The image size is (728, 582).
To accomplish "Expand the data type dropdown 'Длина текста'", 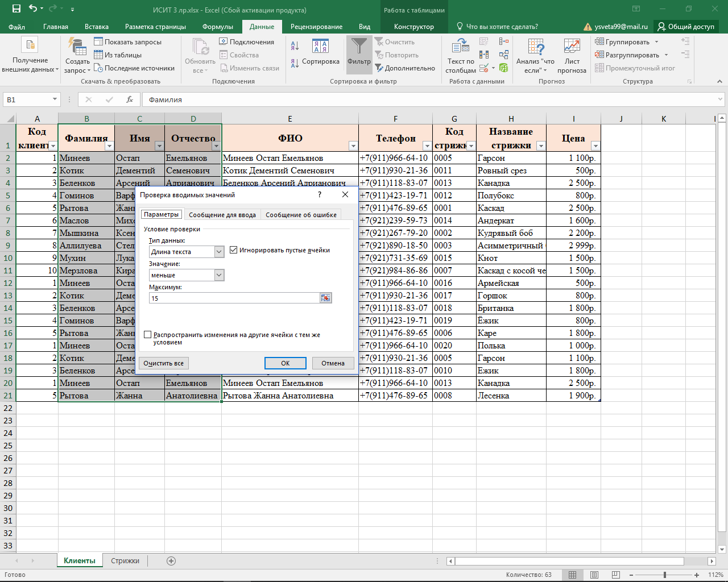I will tap(219, 252).
